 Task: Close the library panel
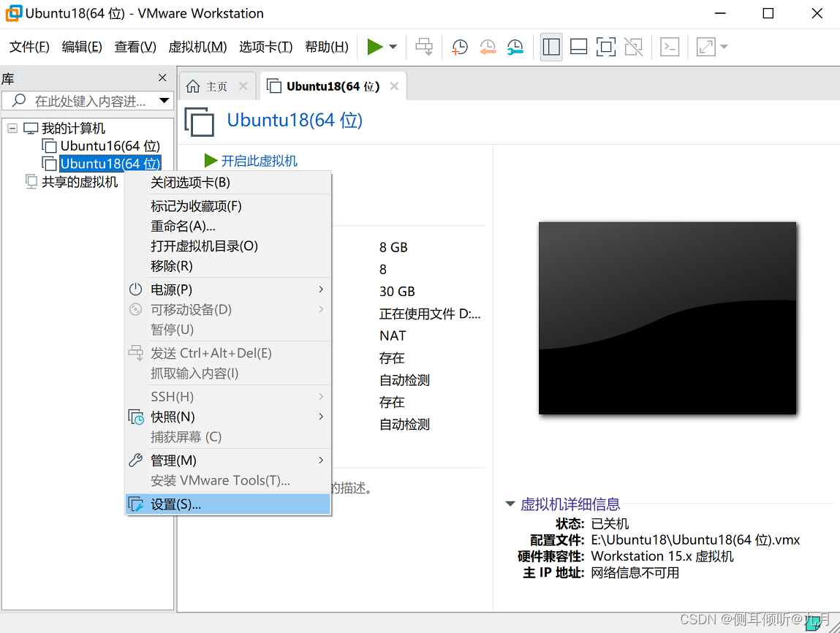pos(162,77)
